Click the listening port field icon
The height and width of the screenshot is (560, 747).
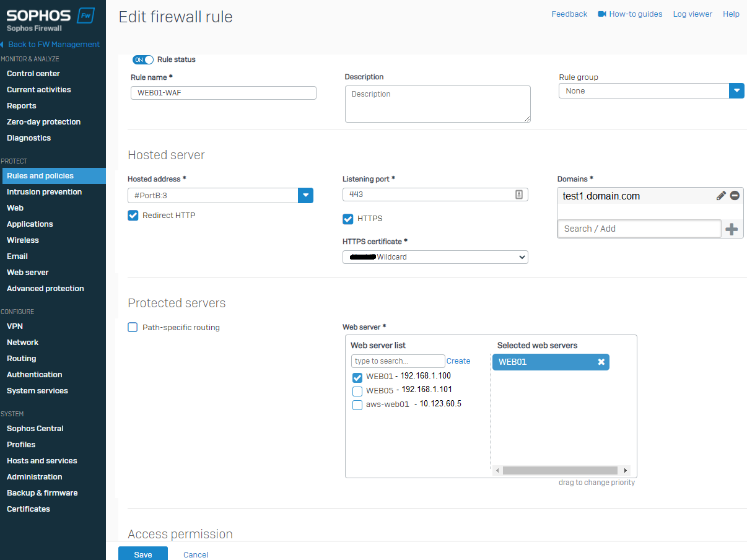click(x=519, y=195)
